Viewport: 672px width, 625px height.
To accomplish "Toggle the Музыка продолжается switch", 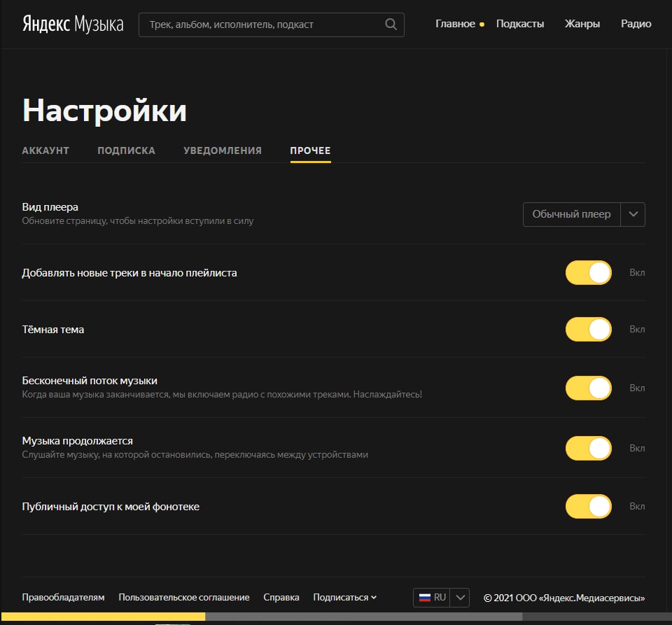I will [x=589, y=449].
